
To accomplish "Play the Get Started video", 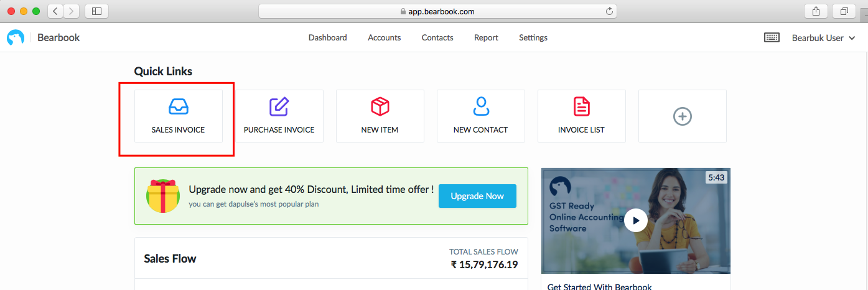I will tap(636, 220).
